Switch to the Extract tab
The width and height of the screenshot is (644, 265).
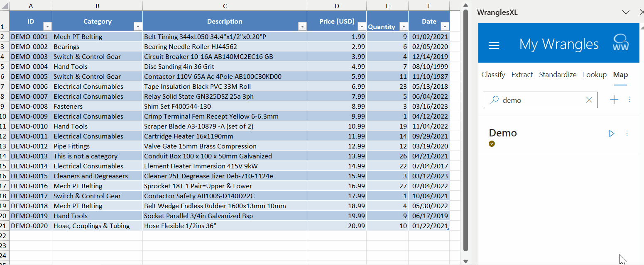tap(522, 75)
